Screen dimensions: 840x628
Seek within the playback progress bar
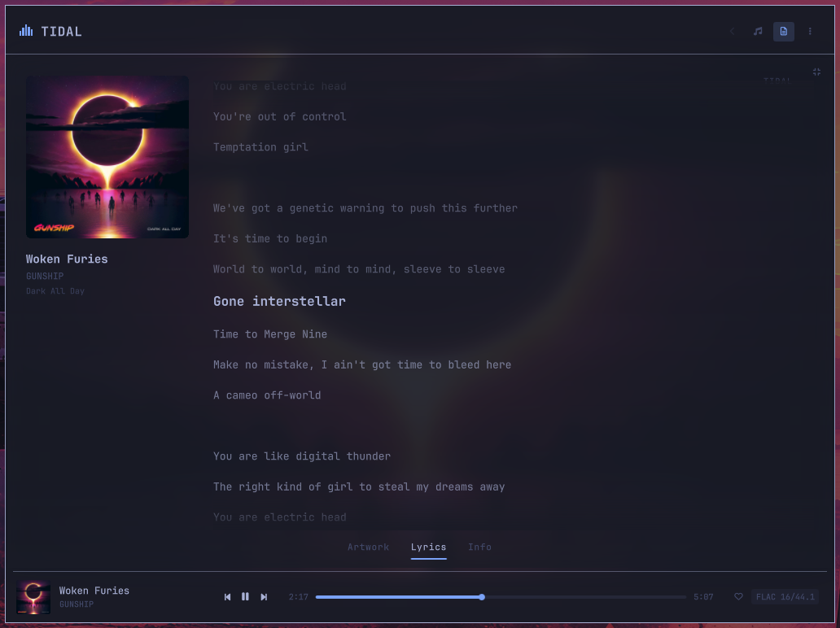point(501,597)
